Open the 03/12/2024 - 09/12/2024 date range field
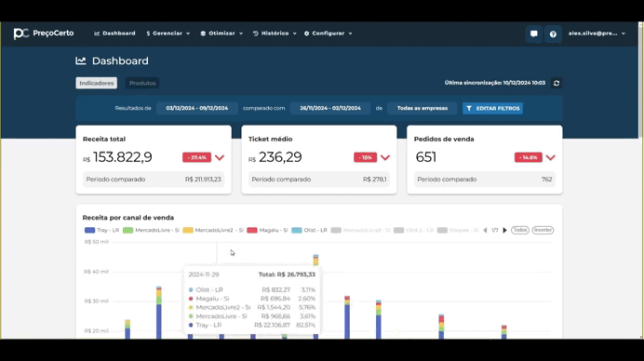644x361 pixels. [197, 109]
